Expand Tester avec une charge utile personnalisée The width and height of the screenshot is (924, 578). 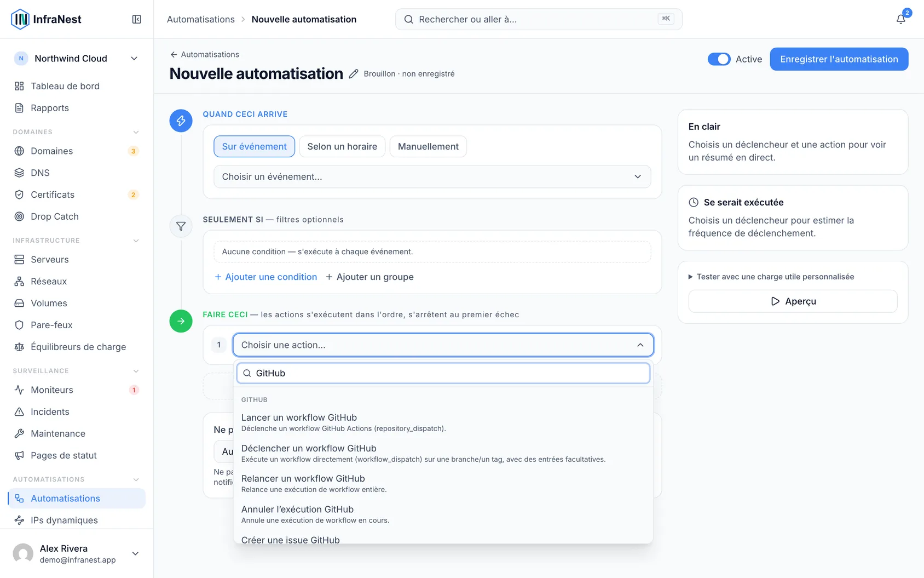[x=771, y=277]
